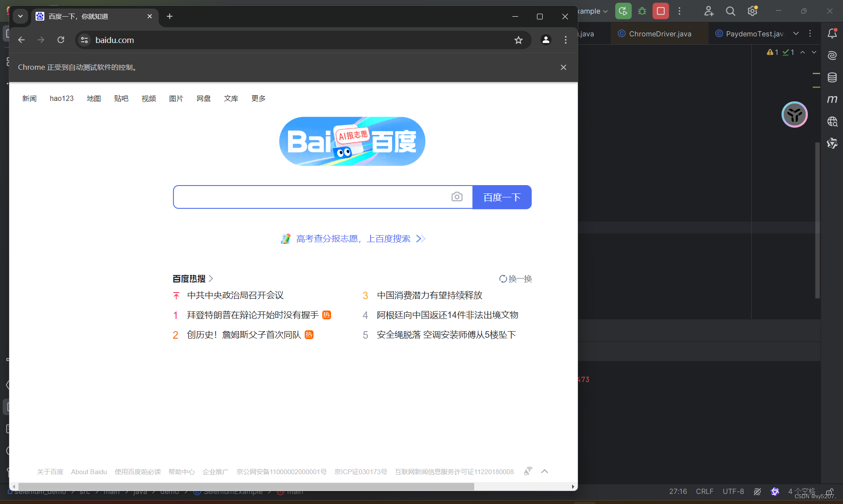Open the 贴吧 link
Screen dimensions: 843x504
(x=121, y=98)
